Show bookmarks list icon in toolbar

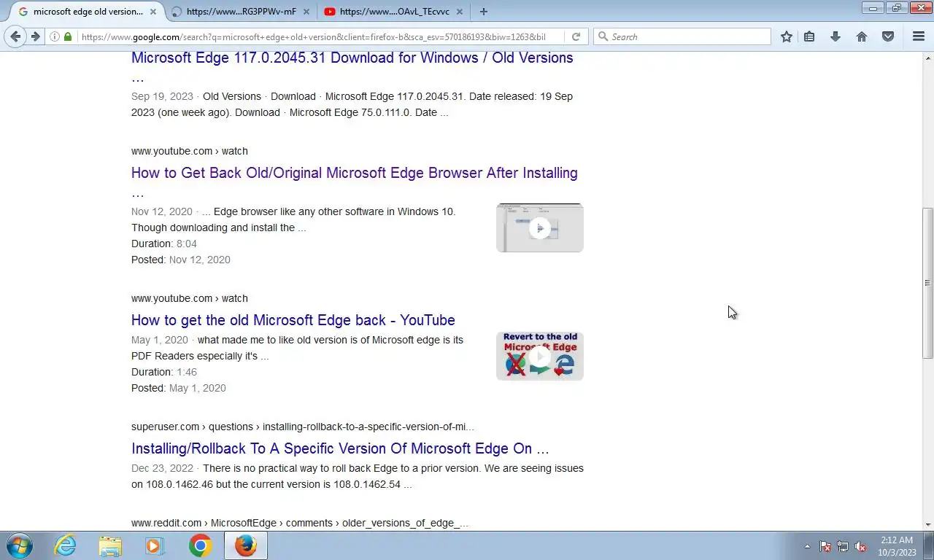(809, 36)
